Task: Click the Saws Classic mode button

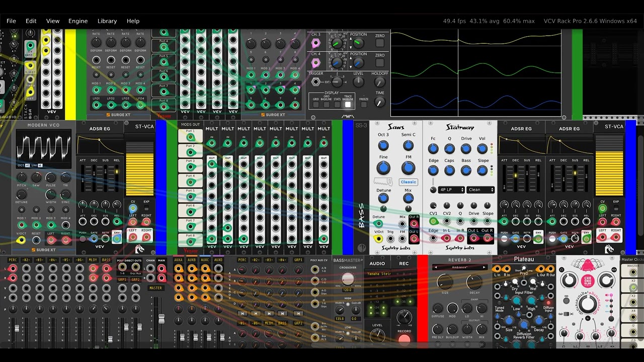Action: [408, 182]
